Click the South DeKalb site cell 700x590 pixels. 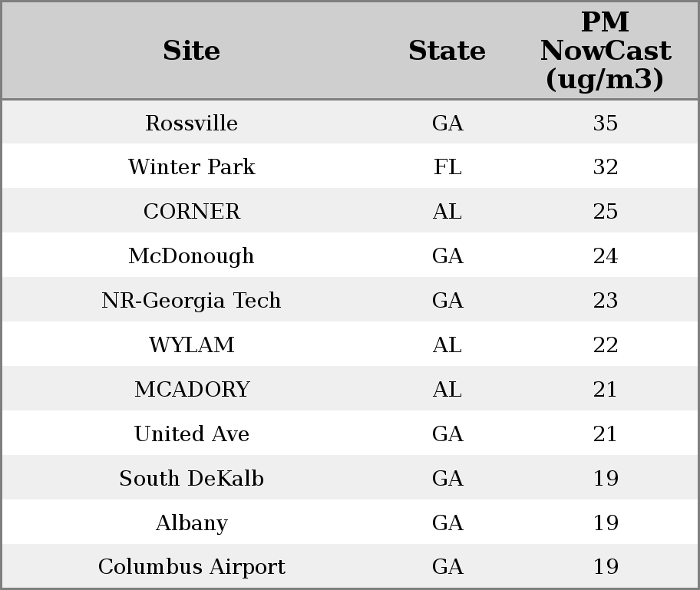[191, 479]
